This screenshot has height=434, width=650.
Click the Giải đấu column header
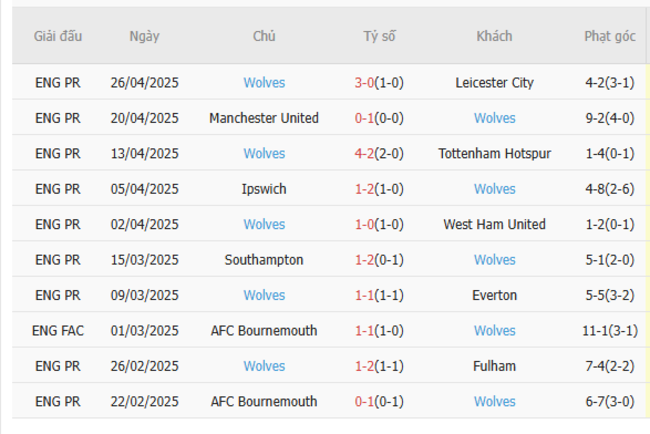(58, 36)
